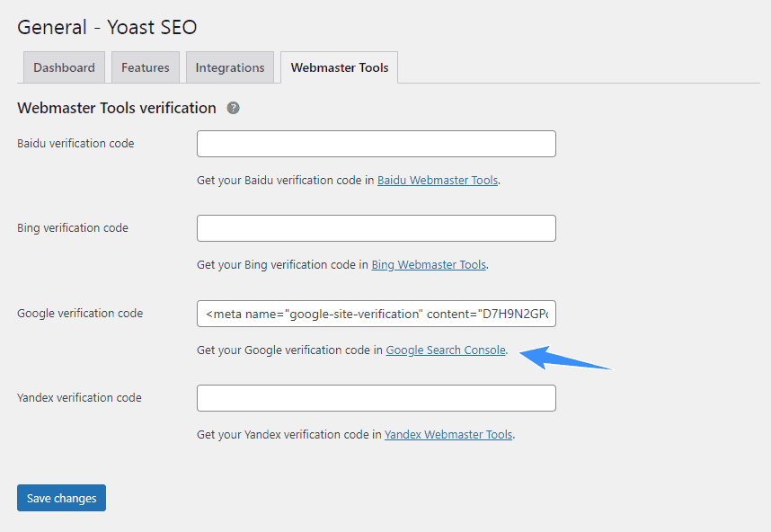Click the Save changes button

pyautogui.click(x=61, y=498)
